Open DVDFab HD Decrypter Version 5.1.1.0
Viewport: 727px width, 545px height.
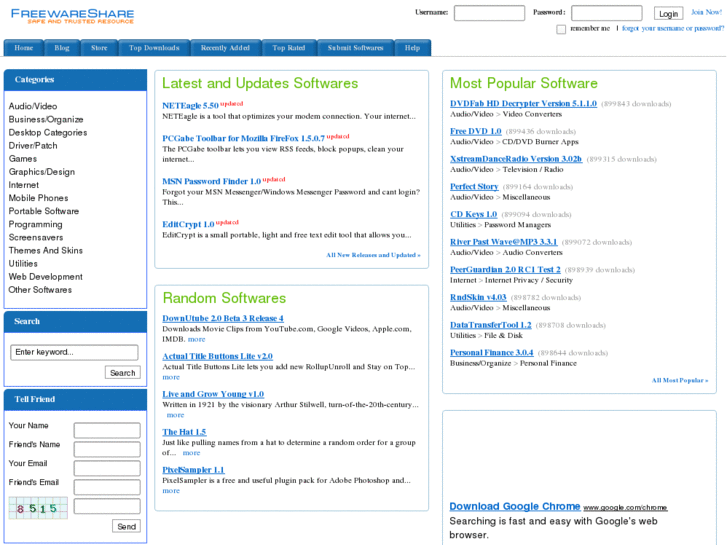[523, 103]
